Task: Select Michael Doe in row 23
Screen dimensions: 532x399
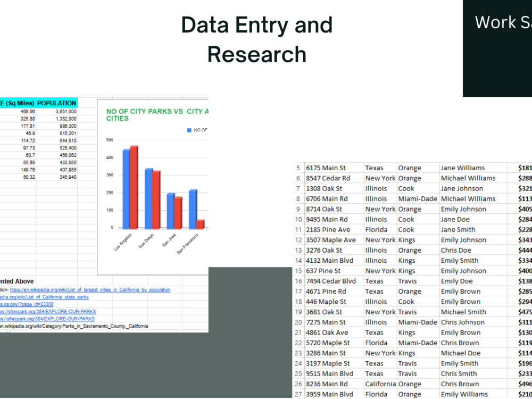Action: tap(461, 353)
